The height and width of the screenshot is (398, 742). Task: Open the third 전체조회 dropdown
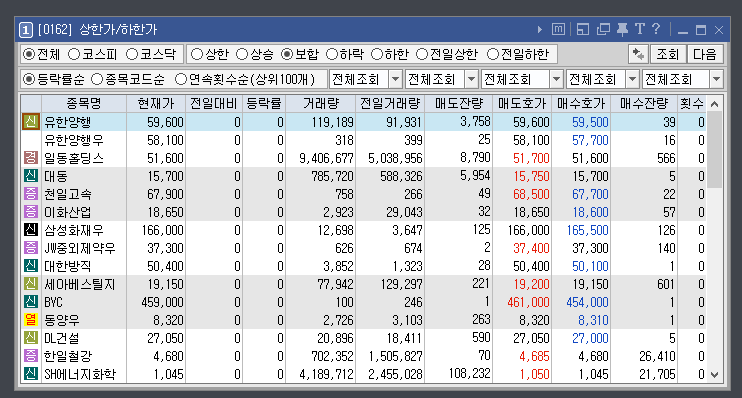(x=556, y=79)
